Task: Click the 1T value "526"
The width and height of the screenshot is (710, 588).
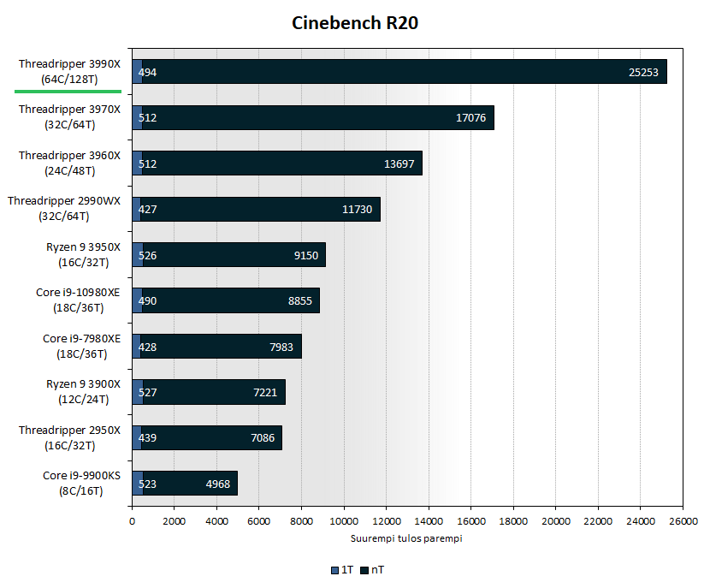Action: [x=147, y=256]
